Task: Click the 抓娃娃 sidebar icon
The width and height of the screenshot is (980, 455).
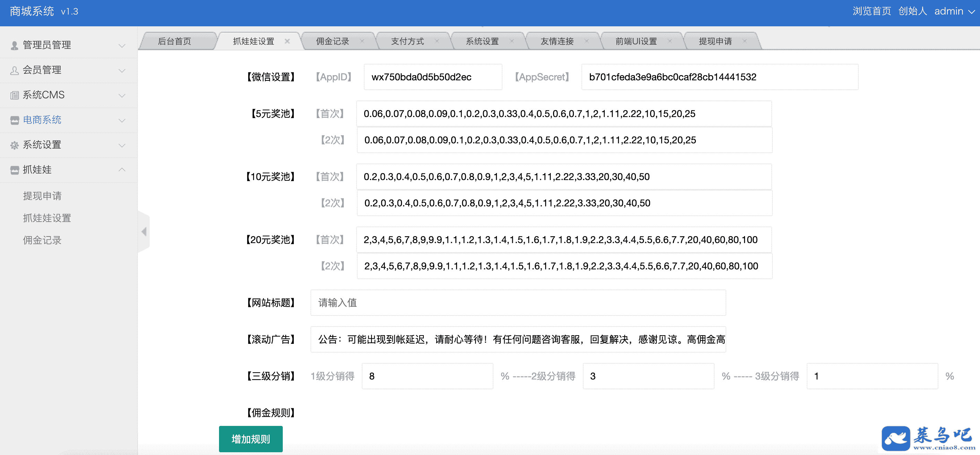Action: 15,170
